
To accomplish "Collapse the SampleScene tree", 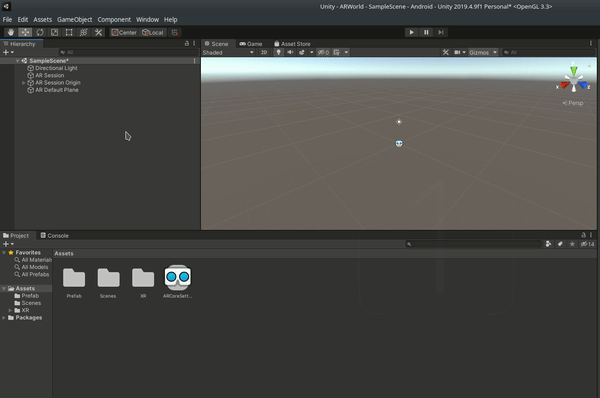I will pyautogui.click(x=17, y=61).
